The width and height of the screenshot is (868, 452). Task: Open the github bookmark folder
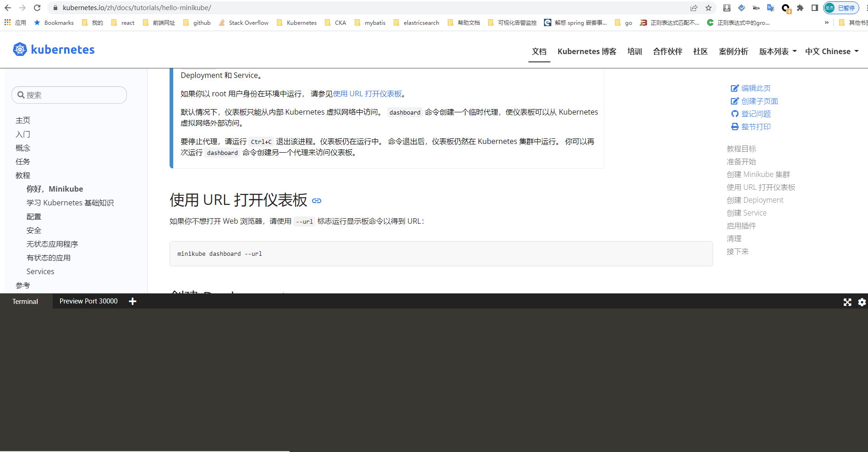coord(197,22)
